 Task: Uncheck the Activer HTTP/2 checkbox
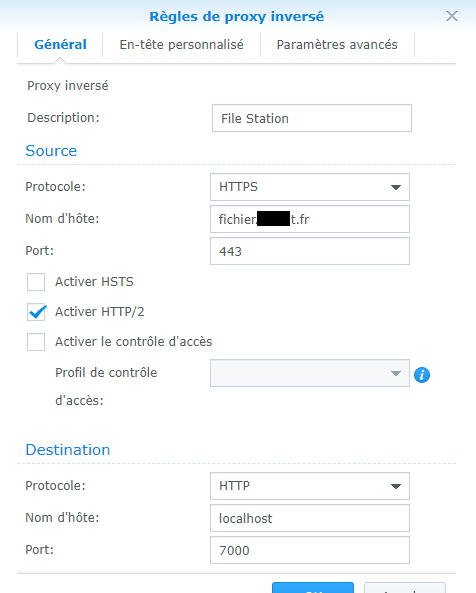click(x=36, y=312)
